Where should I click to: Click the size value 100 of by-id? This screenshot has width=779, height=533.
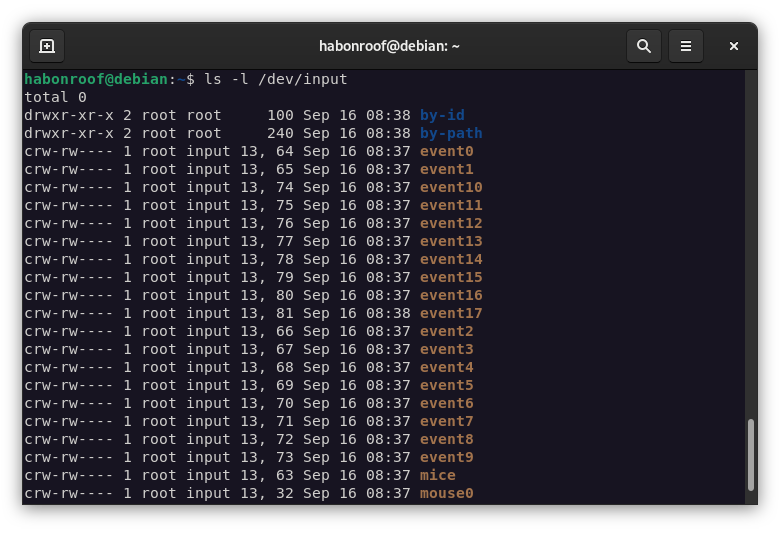[281, 115]
